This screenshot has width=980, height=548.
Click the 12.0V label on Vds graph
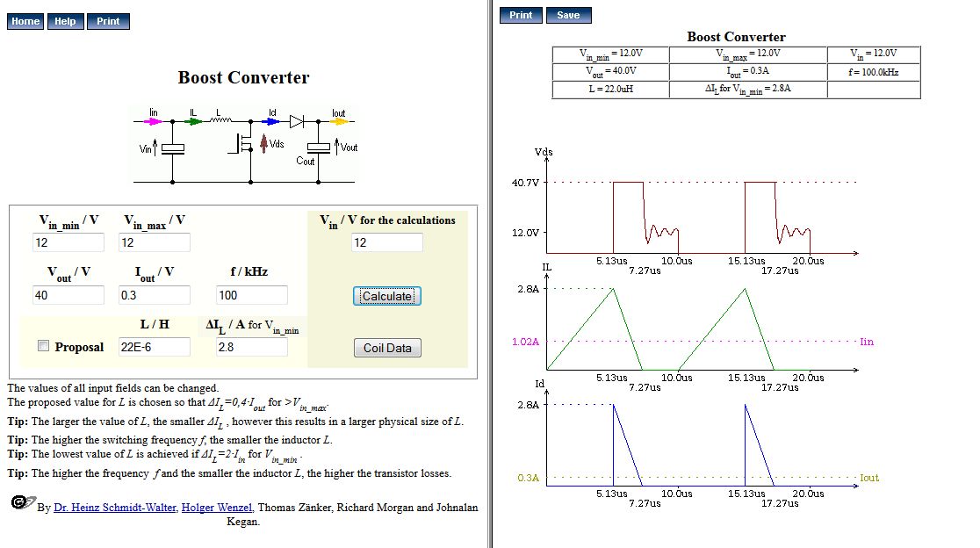(x=525, y=233)
